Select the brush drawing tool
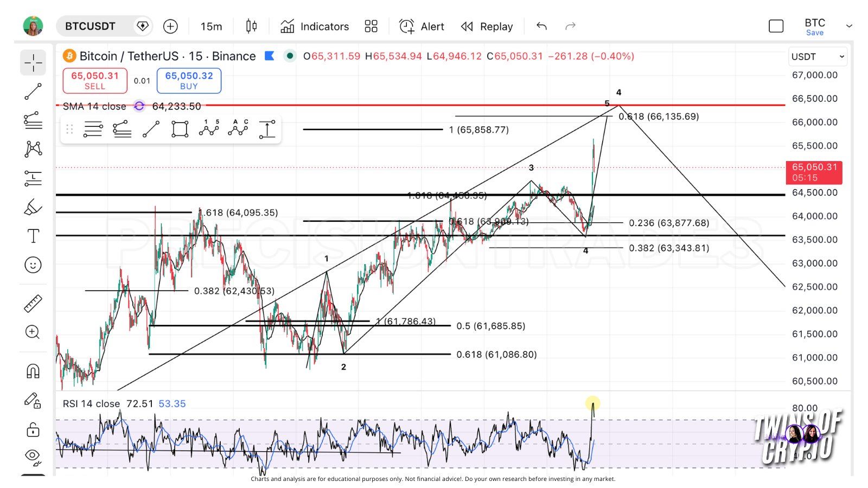This screenshot has width=868, height=488. [x=33, y=207]
